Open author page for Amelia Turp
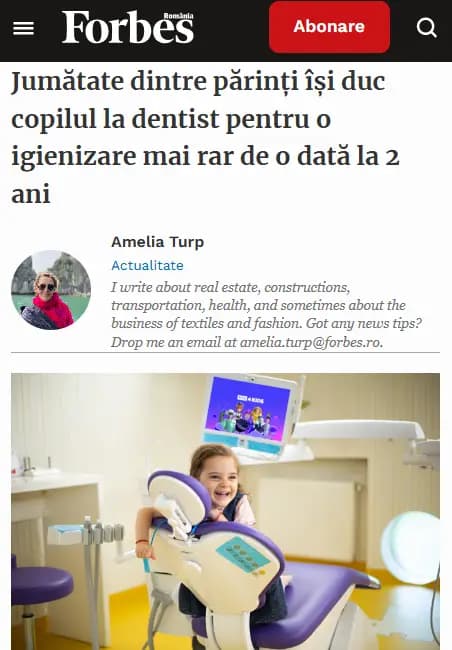 click(x=158, y=242)
